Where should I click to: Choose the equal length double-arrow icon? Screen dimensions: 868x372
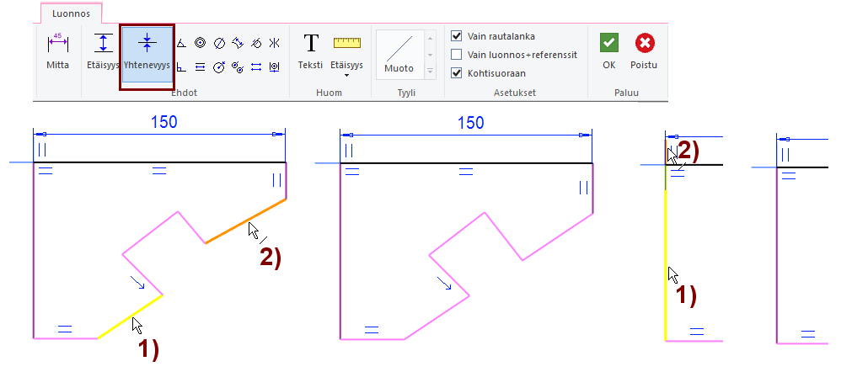click(255, 66)
